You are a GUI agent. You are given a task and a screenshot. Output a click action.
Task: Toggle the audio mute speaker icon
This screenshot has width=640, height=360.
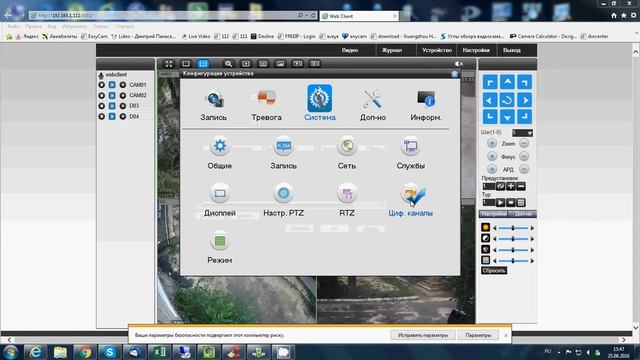click(x=459, y=64)
